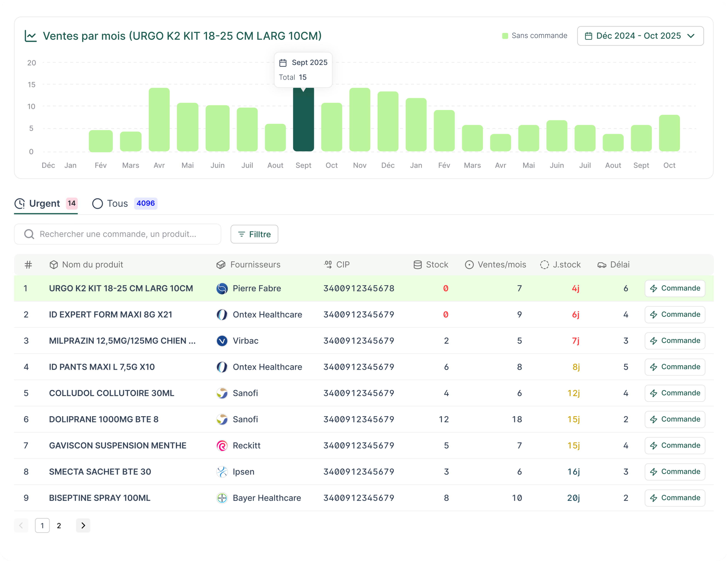Switch to the Tous tab

117,203
